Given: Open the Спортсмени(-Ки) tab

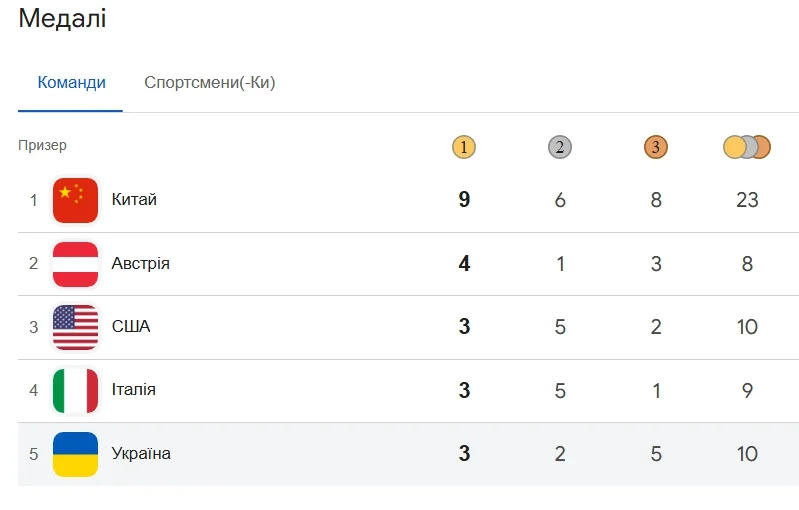Looking at the screenshot, I should pyautogui.click(x=209, y=83).
